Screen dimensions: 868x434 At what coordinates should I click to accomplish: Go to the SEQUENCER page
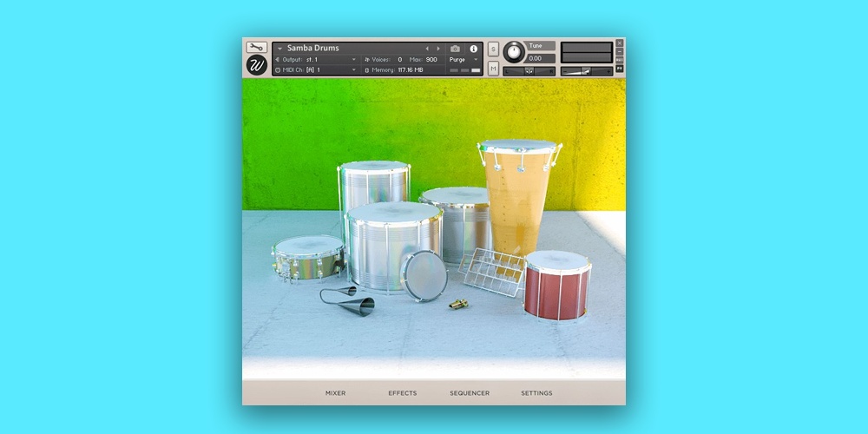470,393
